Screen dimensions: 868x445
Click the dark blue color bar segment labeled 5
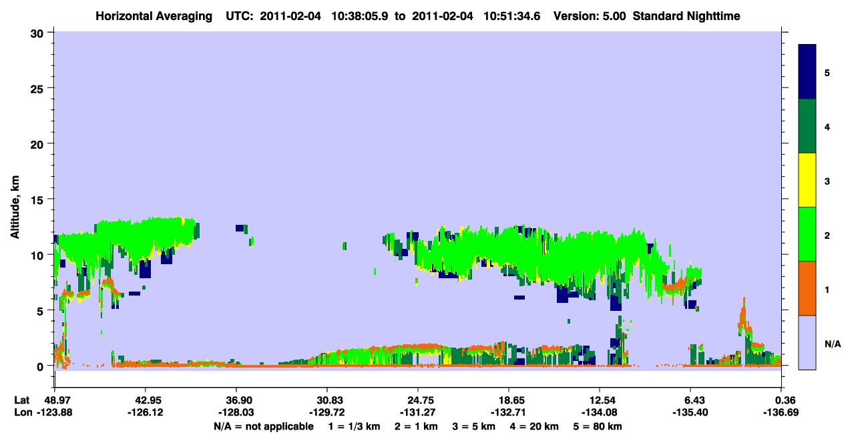tap(807, 72)
